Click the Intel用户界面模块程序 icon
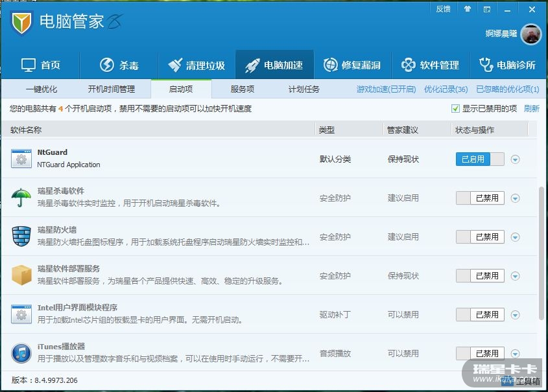Screen dimensions: 548x392 point(21,314)
